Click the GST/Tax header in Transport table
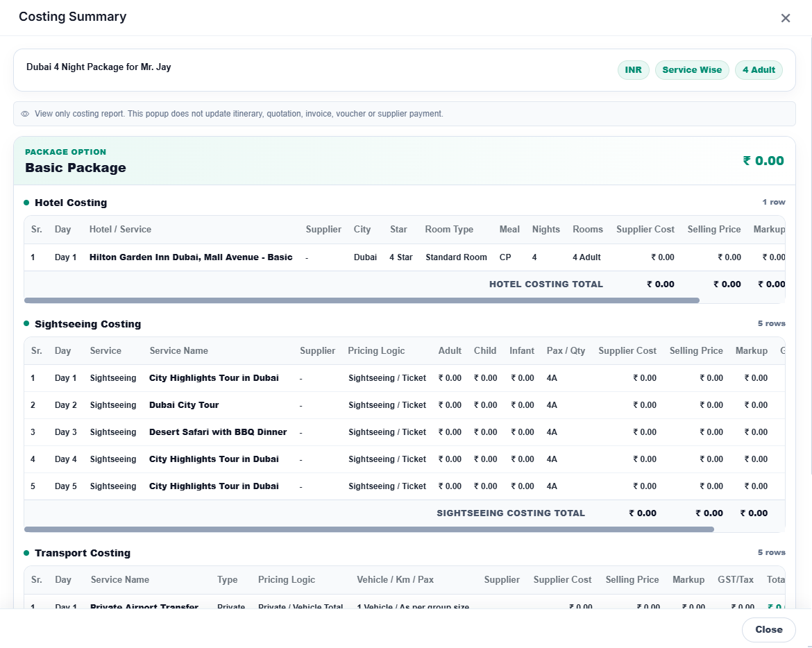812x648 pixels. [736, 580]
